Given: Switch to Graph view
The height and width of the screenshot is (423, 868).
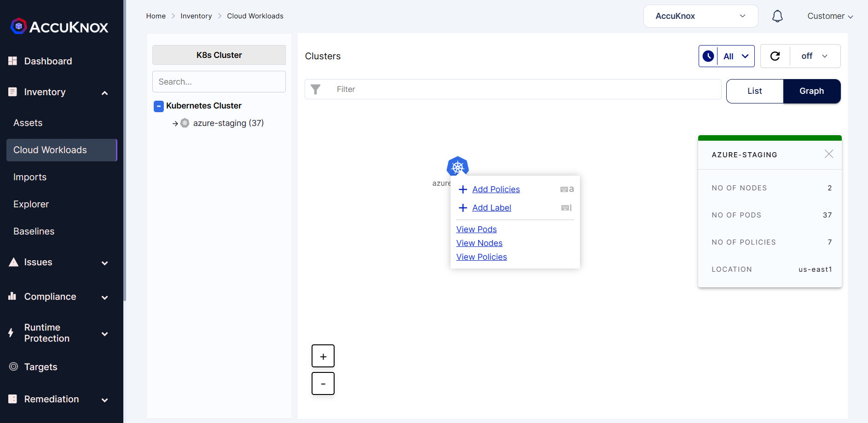Looking at the screenshot, I should (812, 91).
